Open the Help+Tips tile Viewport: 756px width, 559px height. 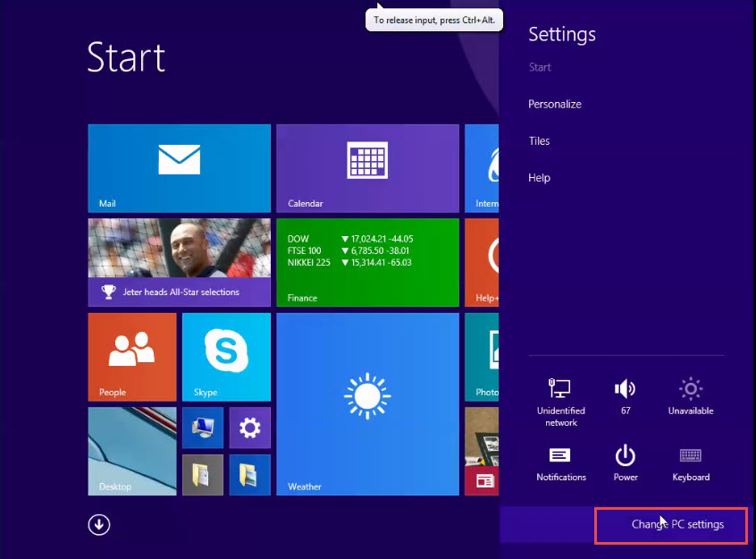click(482, 263)
